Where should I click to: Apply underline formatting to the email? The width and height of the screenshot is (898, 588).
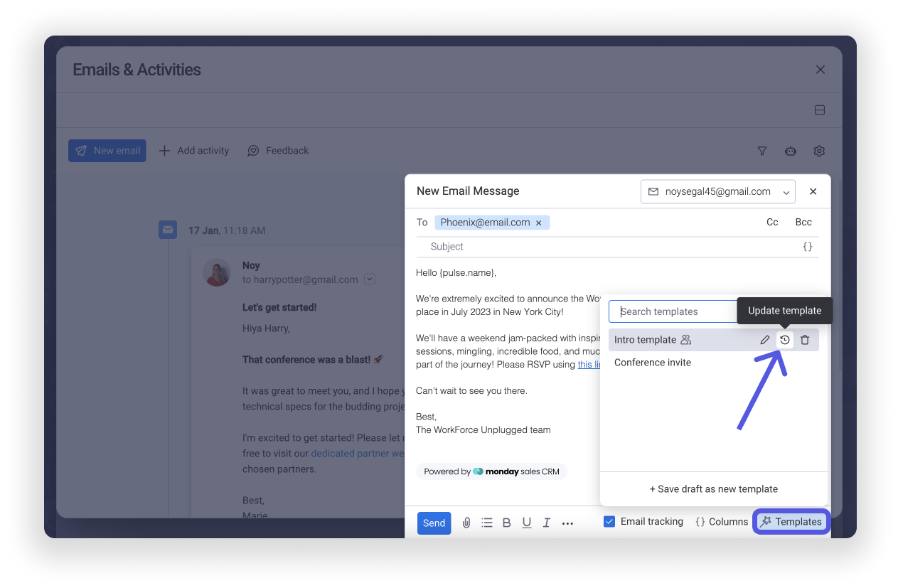(526, 522)
